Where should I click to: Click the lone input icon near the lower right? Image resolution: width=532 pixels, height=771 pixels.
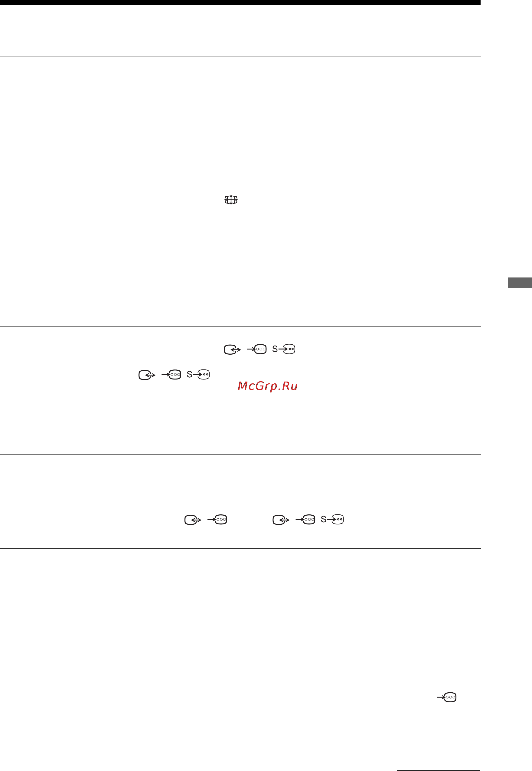[x=447, y=697]
